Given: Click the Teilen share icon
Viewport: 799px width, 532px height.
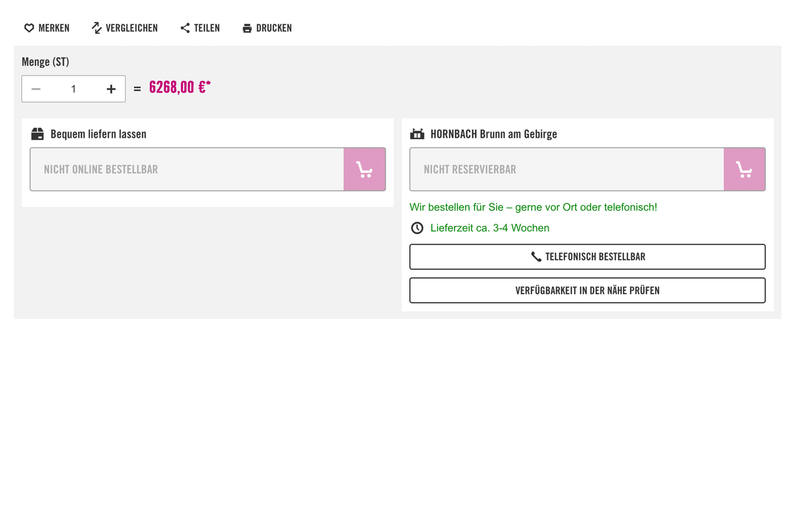Looking at the screenshot, I should point(185,28).
